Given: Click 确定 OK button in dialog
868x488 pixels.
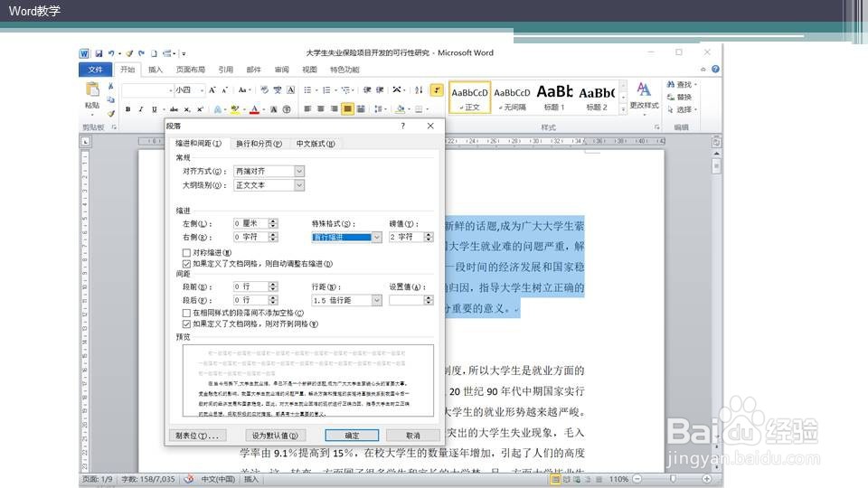Looking at the screenshot, I should tap(352, 436).
